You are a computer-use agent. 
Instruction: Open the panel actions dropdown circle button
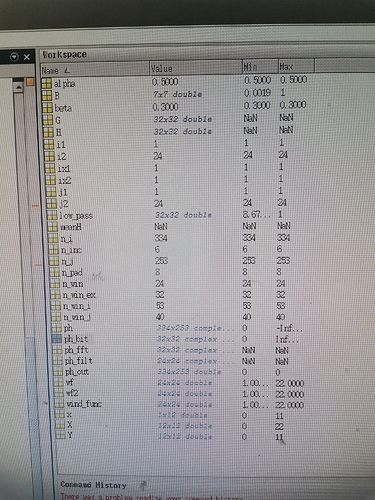coord(14,57)
